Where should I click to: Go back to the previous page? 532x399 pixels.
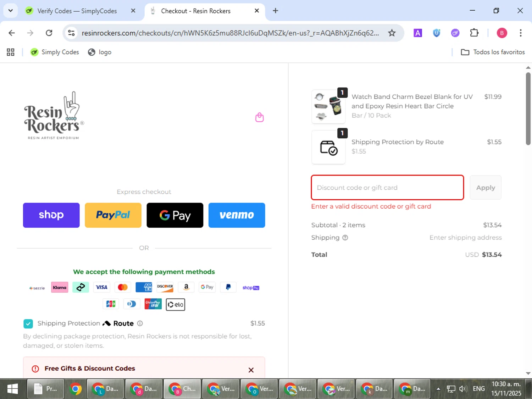(12, 33)
